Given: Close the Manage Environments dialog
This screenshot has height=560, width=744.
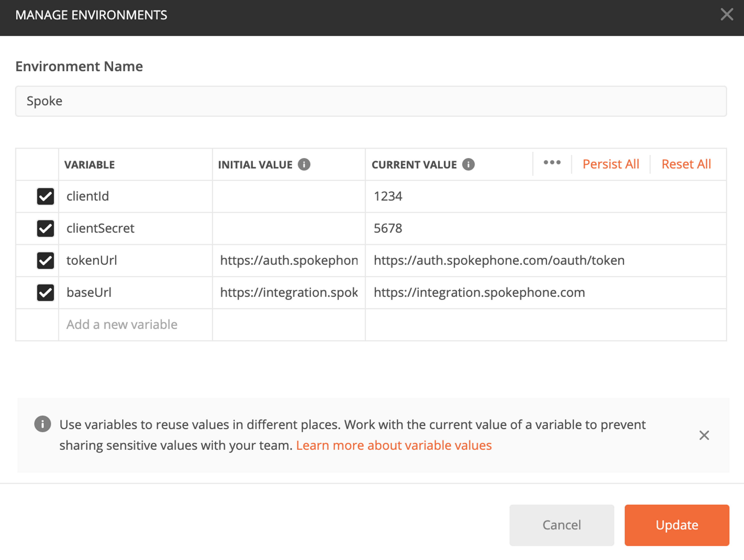Looking at the screenshot, I should click(x=727, y=14).
